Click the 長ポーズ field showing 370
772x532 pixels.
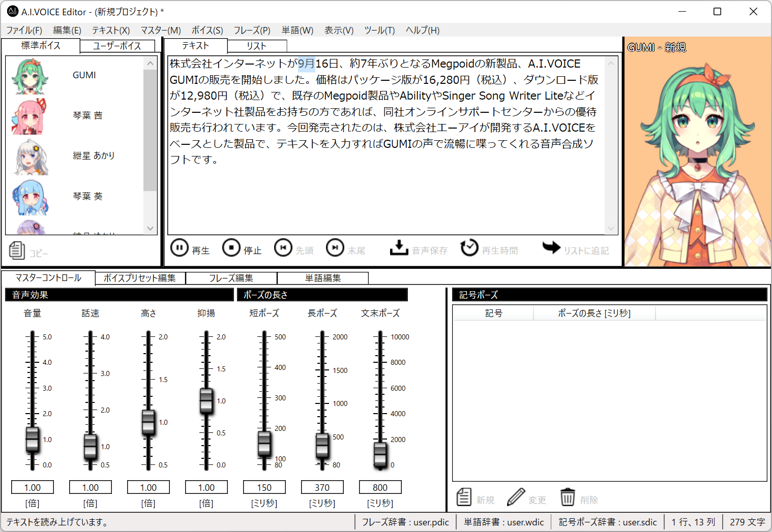point(322,487)
